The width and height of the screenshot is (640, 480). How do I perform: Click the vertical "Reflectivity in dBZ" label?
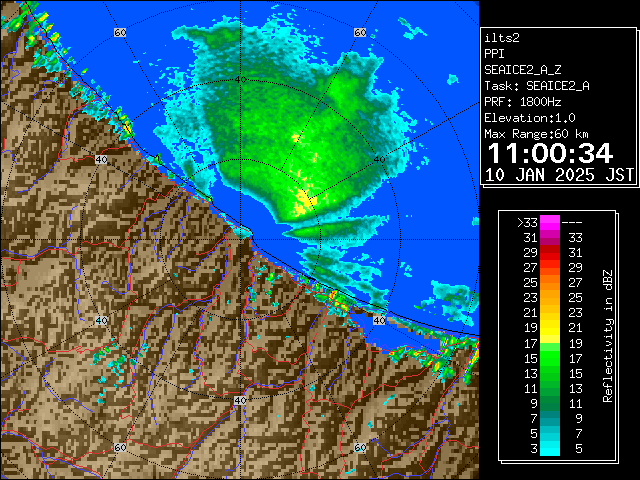(x=607, y=336)
